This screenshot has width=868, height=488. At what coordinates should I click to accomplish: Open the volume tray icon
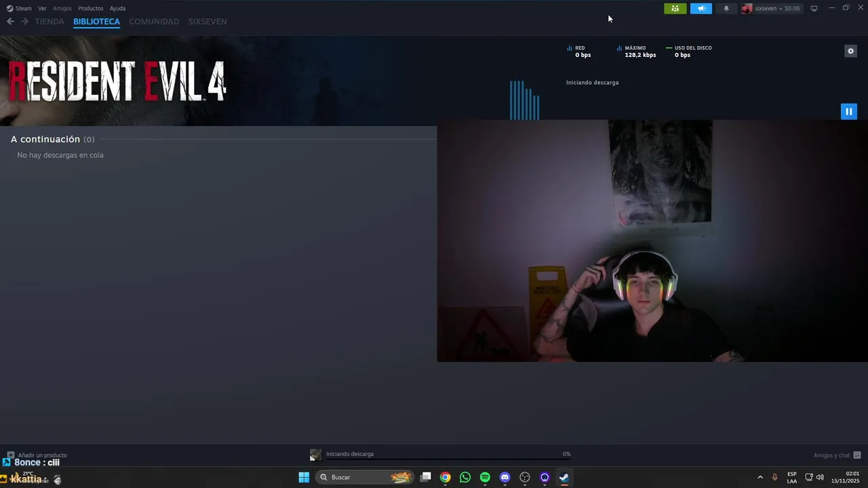coord(820,477)
